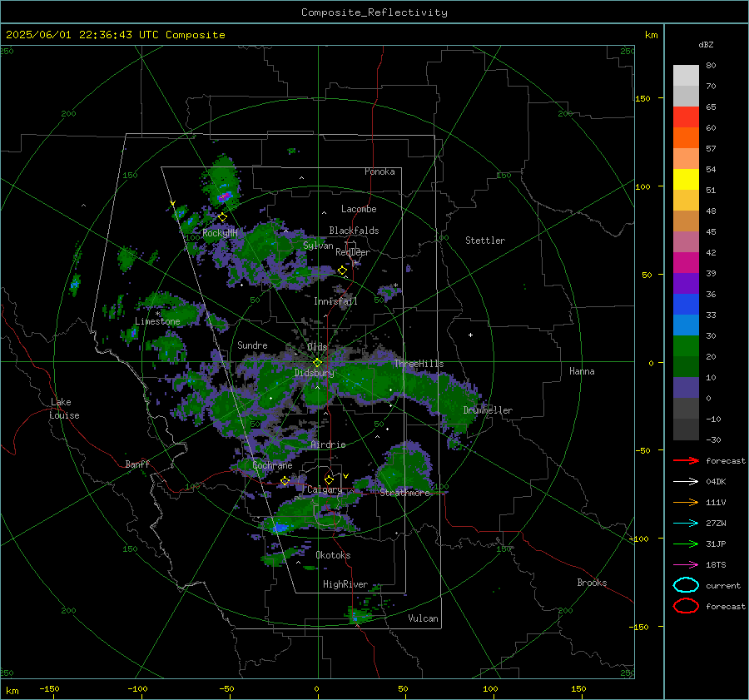This screenshot has height=700, width=749.
Task: Click the Okotoks town label
Action: coord(333,555)
